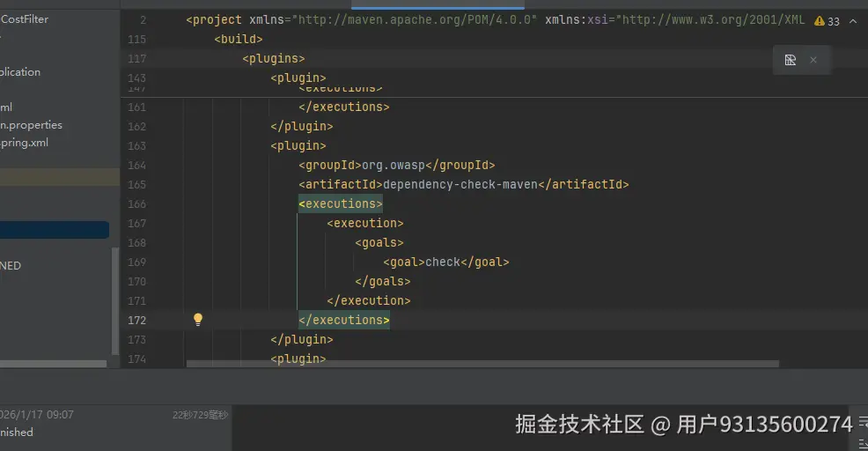
Task: Click line number 166 in the gutter
Action: (136, 203)
